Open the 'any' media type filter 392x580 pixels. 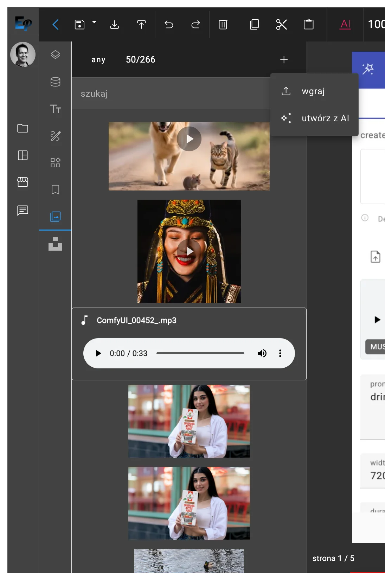98,60
